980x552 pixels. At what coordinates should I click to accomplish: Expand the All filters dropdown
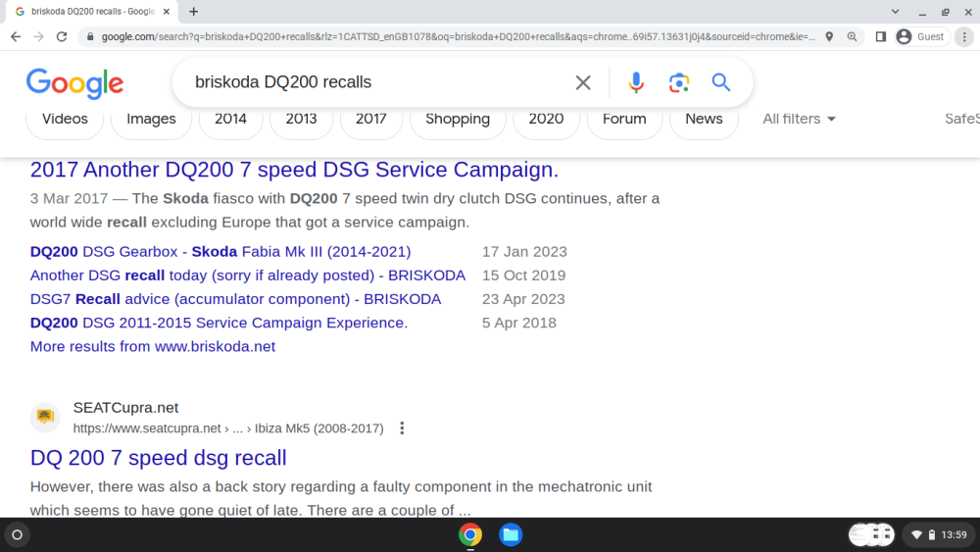(x=799, y=119)
